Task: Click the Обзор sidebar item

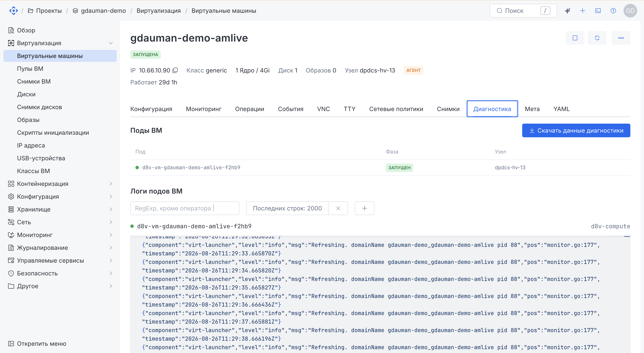Action: pos(60,30)
